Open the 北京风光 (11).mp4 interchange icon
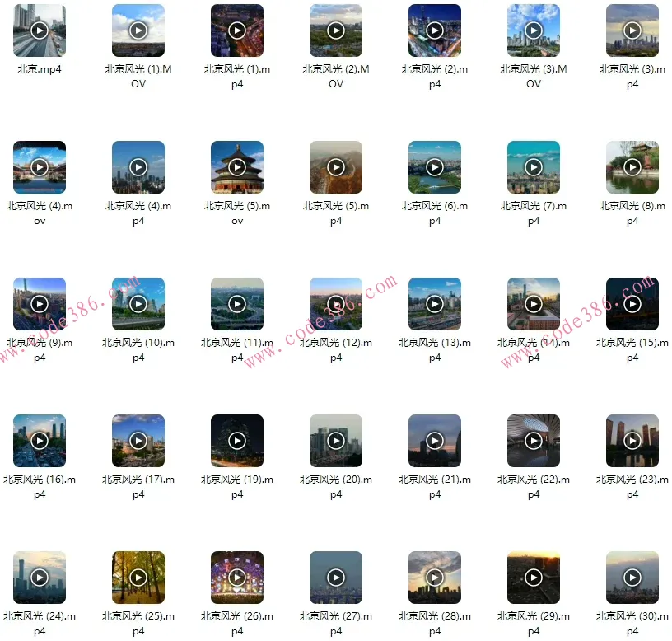Image resolution: width=672 pixels, height=641 pixels. click(x=237, y=304)
